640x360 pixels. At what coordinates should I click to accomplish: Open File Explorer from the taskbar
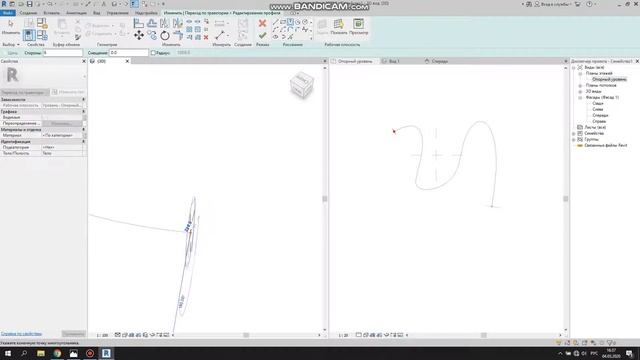click(x=41, y=353)
